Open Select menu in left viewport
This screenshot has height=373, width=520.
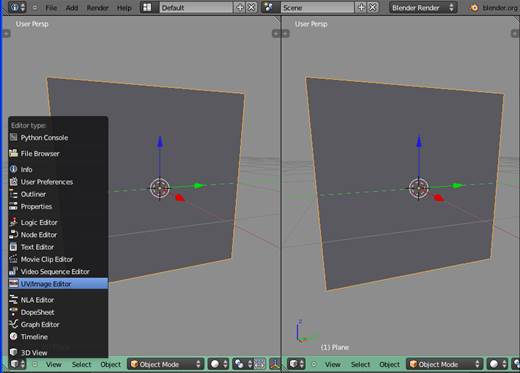pos(81,364)
